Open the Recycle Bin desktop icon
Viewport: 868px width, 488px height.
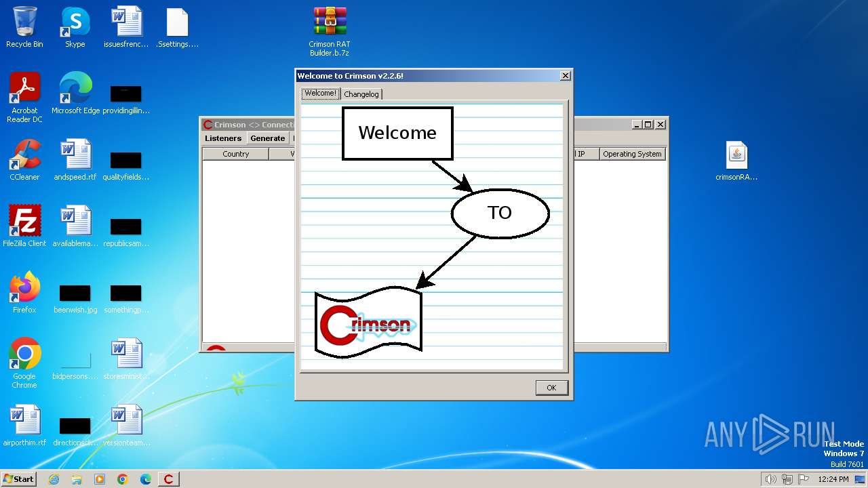click(x=24, y=27)
